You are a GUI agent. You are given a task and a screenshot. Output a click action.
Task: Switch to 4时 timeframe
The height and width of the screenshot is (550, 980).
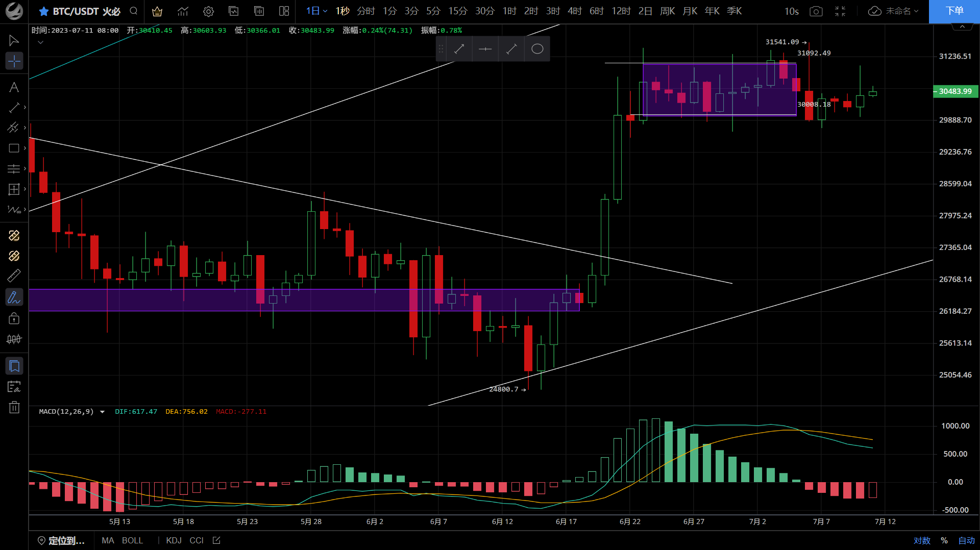point(575,11)
